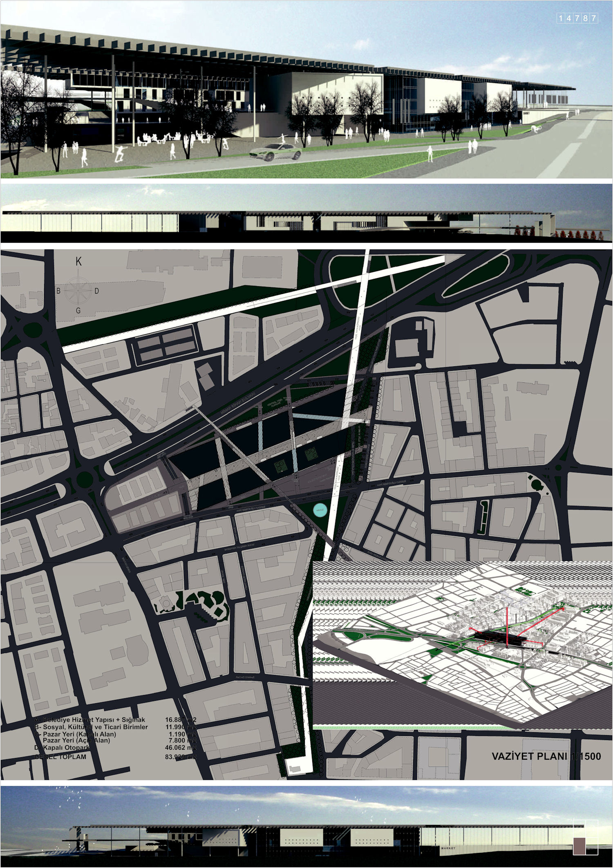This screenshot has width=613, height=868.
Task: Click the K north letter above the compass
Action: pyautogui.click(x=78, y=262)
